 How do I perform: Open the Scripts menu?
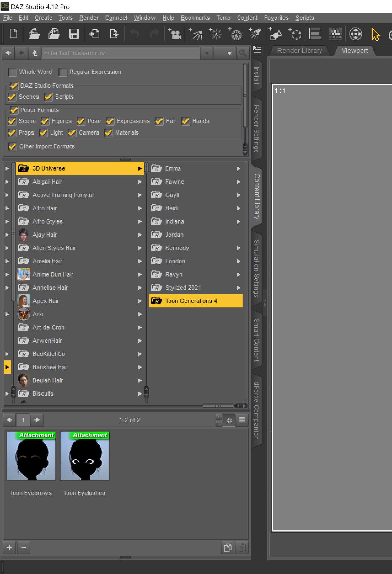coord(305,18)
